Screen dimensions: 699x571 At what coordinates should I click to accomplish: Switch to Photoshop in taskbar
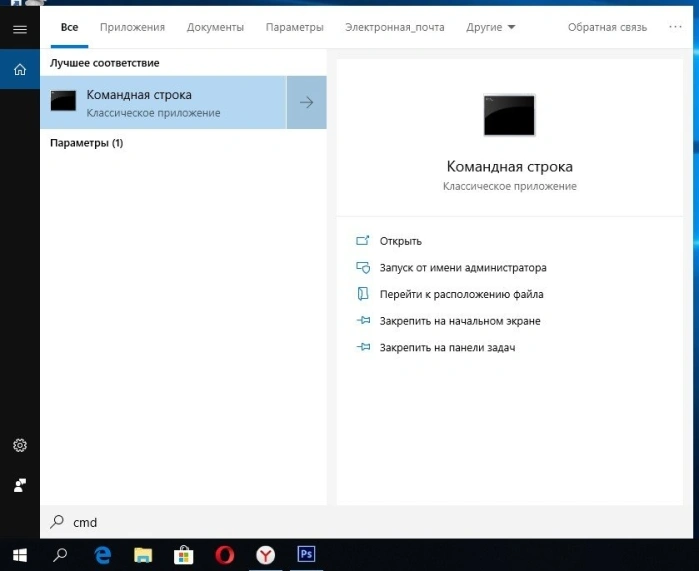306,555
